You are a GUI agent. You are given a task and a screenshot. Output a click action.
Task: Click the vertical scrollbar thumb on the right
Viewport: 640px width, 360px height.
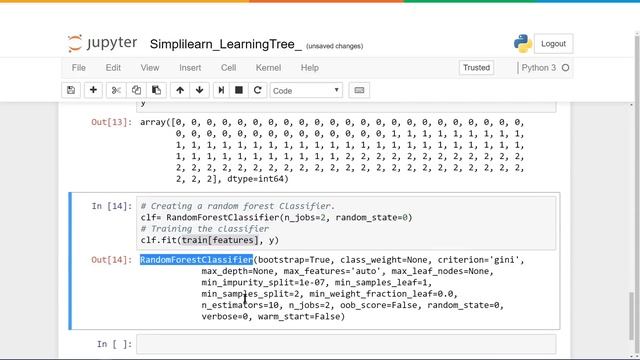[x=632, y=316]
